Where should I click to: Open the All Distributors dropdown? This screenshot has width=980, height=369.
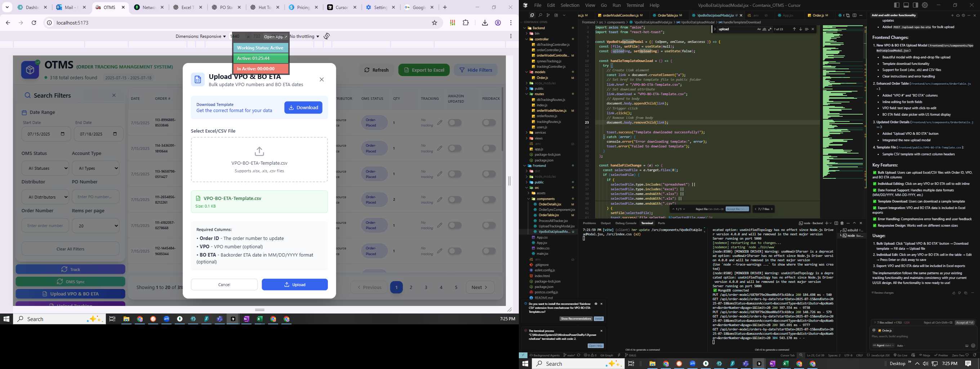click(x=45, y=197)
